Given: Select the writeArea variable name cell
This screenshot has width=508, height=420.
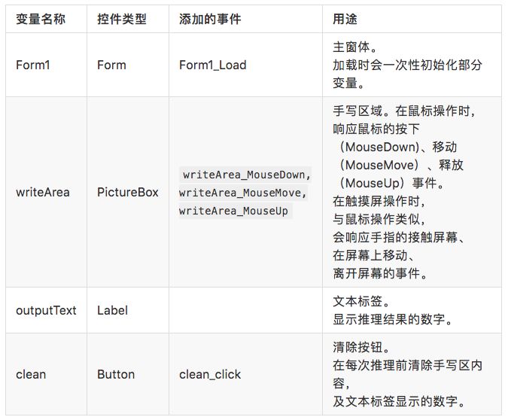Looking at the screenshot, I should [x=42, y=192].
